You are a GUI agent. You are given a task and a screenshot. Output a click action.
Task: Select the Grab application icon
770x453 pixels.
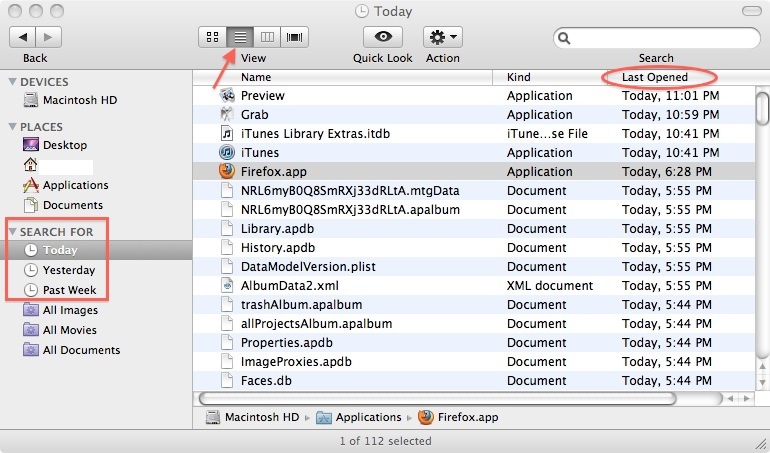227,114
